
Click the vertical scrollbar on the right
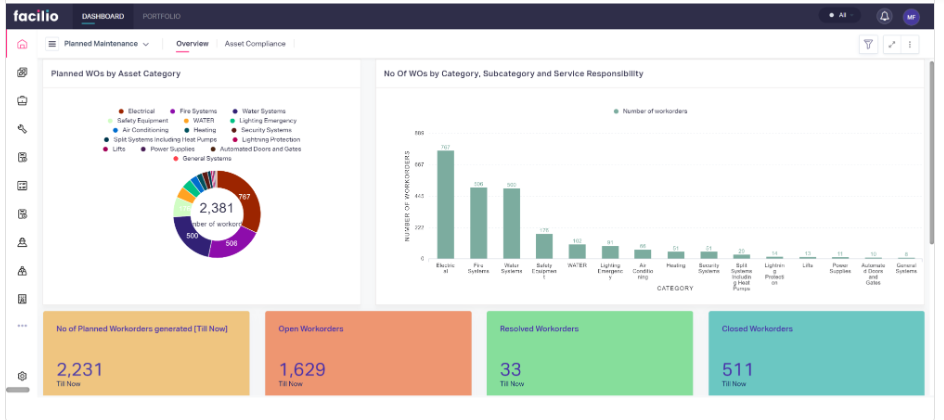pos(933,153)
